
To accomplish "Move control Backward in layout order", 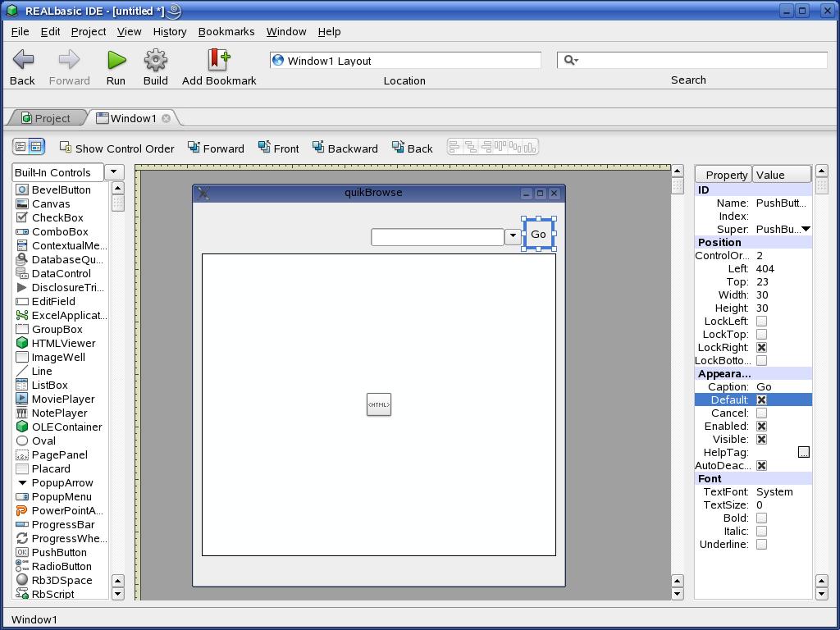I will pyautogui.click(x=318, y=147).
